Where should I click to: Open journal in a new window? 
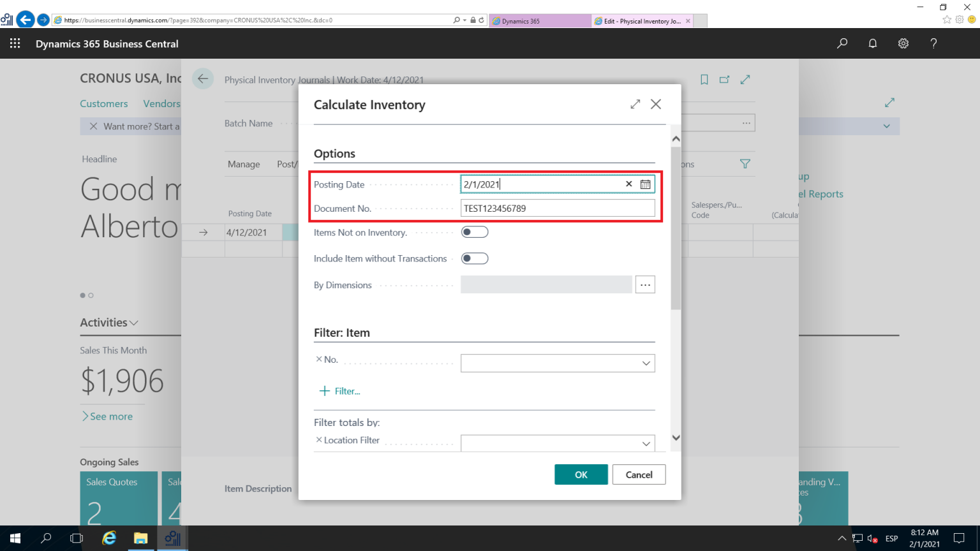coord(724,79)
